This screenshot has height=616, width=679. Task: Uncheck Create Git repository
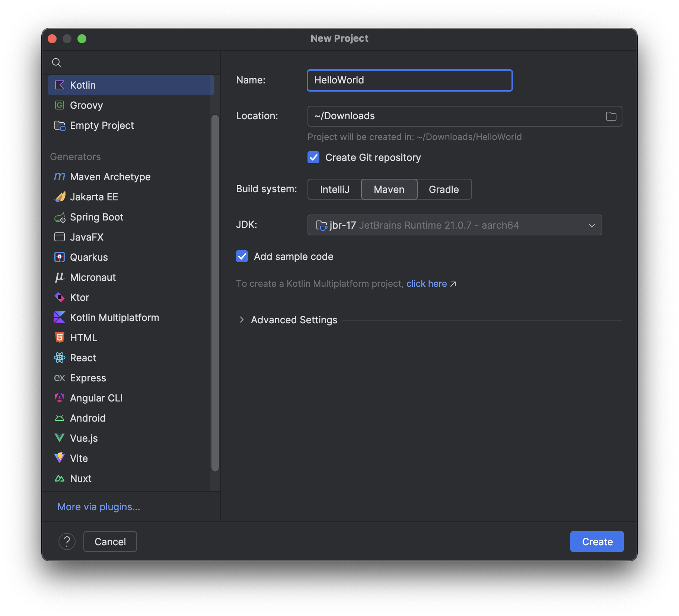[x=313, y=157]
